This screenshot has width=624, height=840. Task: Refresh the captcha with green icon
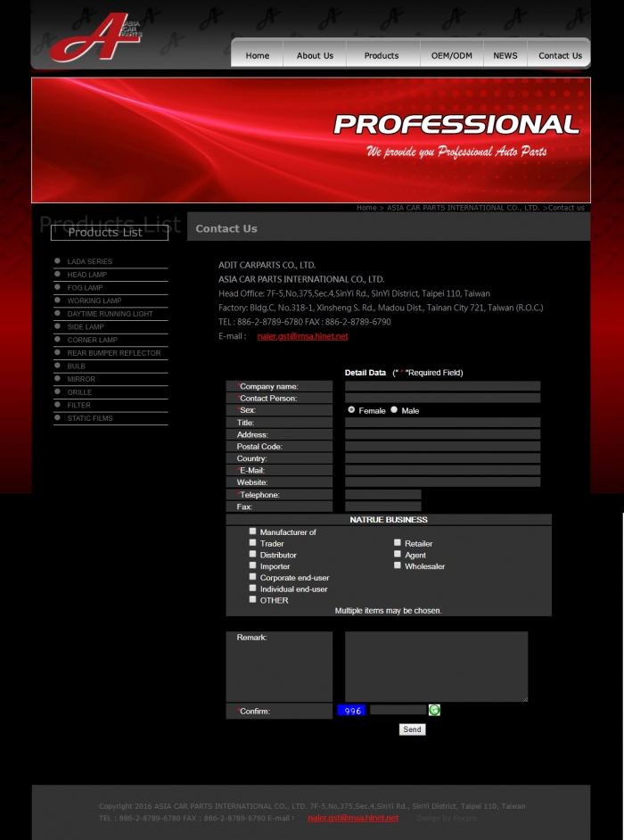coord(434,710)
